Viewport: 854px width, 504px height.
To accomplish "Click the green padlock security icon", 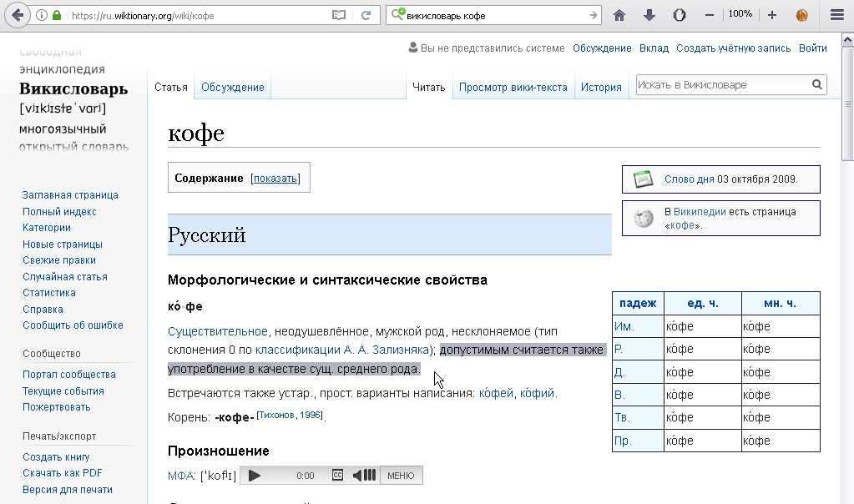I will (x=57, y=15).
